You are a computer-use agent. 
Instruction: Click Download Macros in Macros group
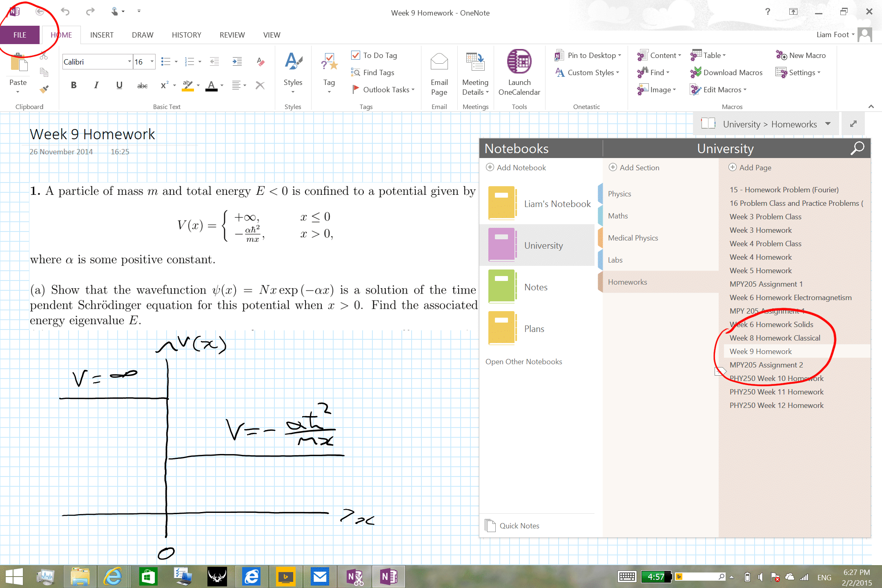click(x=726, y=73)
